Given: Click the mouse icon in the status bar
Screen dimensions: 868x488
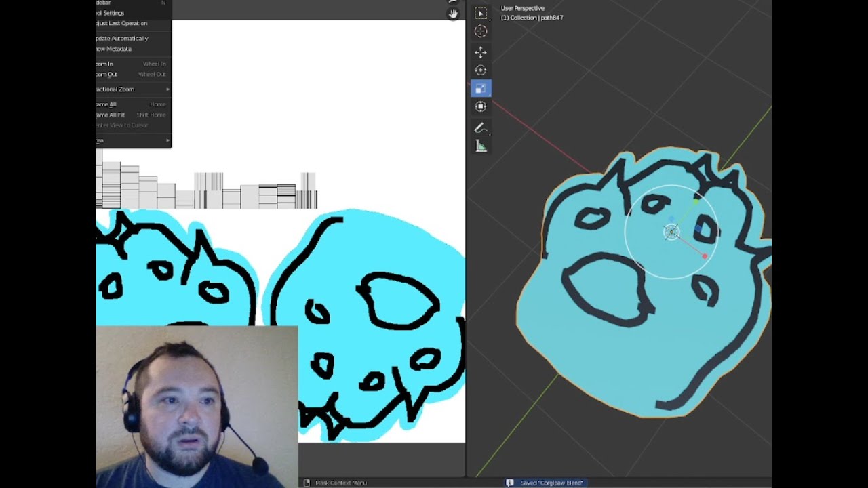Looking at the screenshot, I should [x=307, y=483].
